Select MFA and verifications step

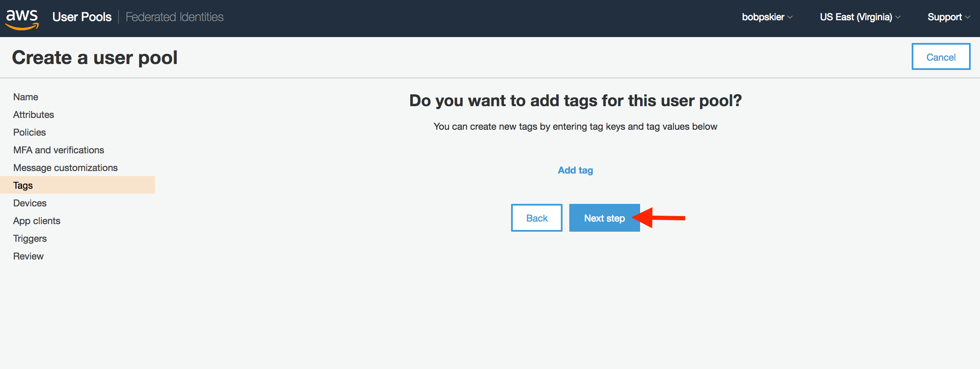click(x=59, y=150)
